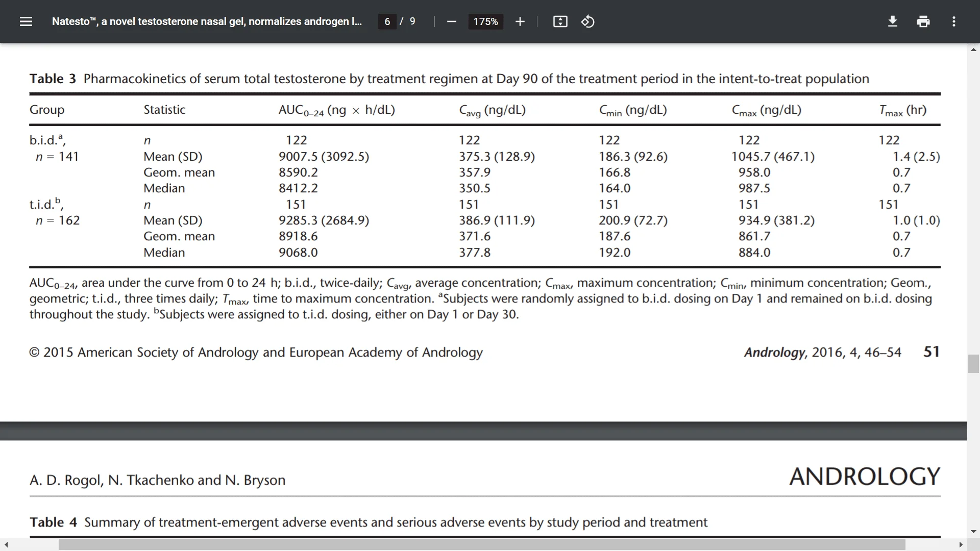980x551 pixels.
Task: Click the value 861.7
Action: [x=754, y=236]
